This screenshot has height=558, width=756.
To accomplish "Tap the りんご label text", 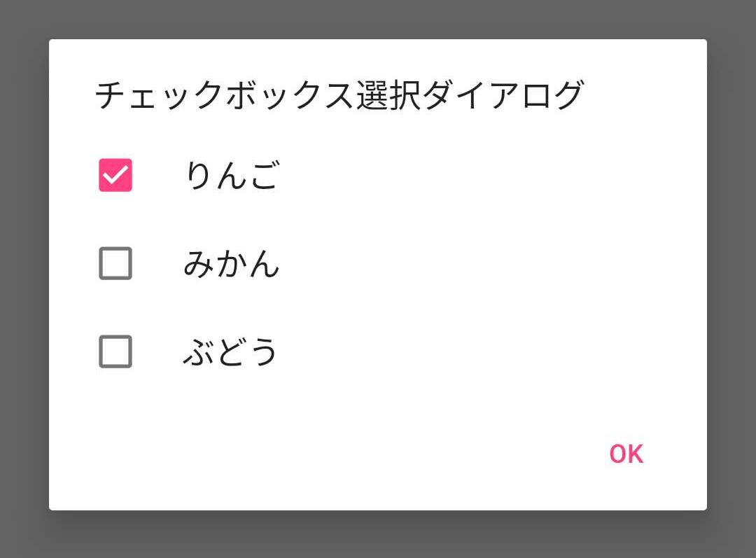I will click(x=231, y=176).
